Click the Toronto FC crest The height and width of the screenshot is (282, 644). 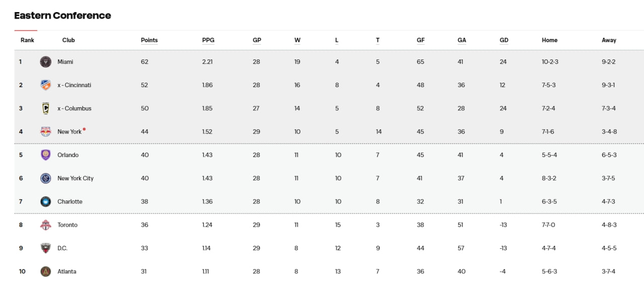click(x=46, y=225)
